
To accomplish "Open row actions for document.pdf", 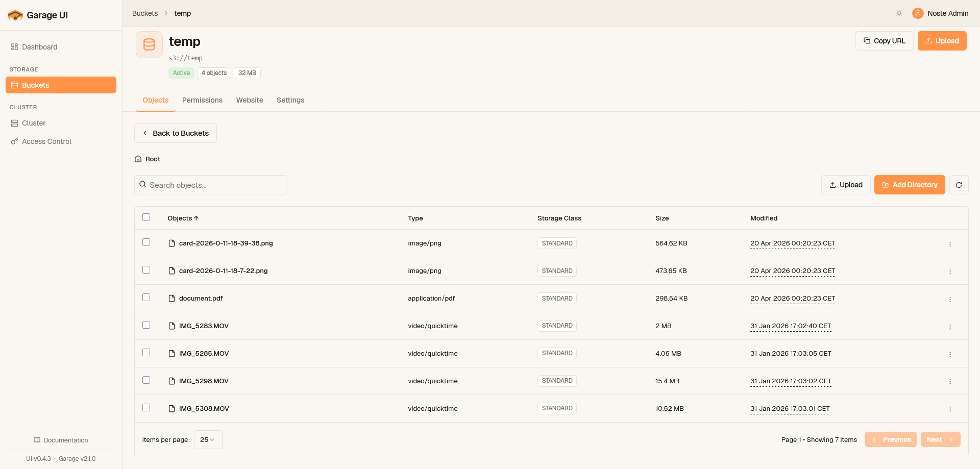I will pyautogui.click(x=950, y=299).
